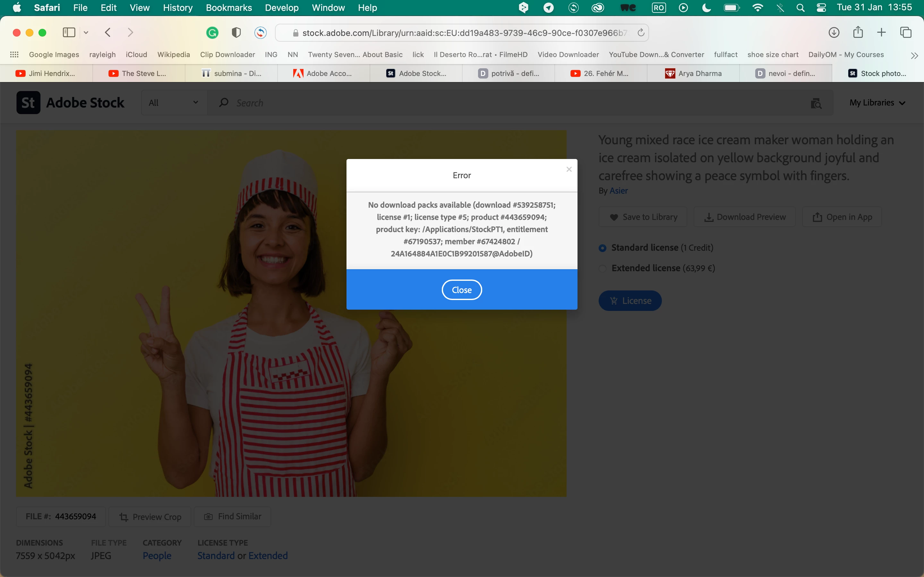Expand the All search category dropdown
Viewport: 924px width, 577px height.
(x=174, y=103)
